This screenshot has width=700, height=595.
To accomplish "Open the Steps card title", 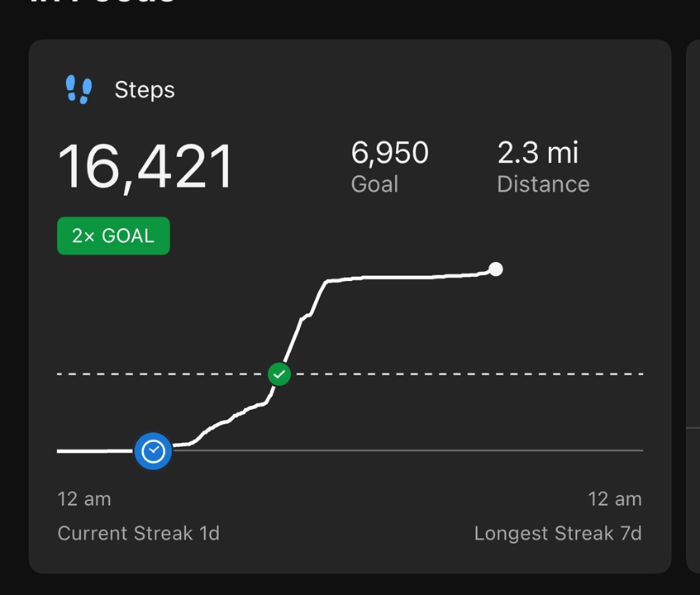I will tap(145, 90).
